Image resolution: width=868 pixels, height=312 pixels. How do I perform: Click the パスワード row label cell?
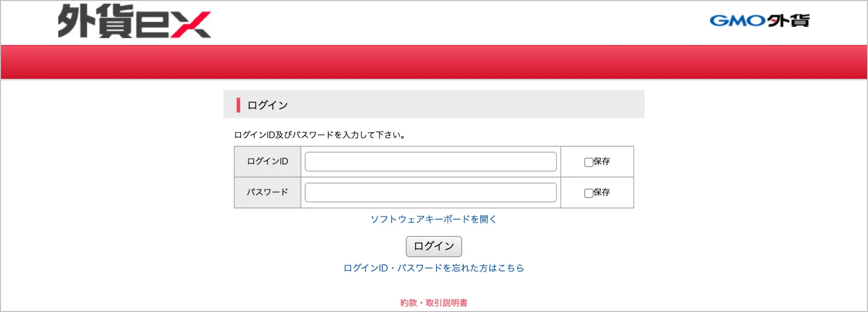267,192
